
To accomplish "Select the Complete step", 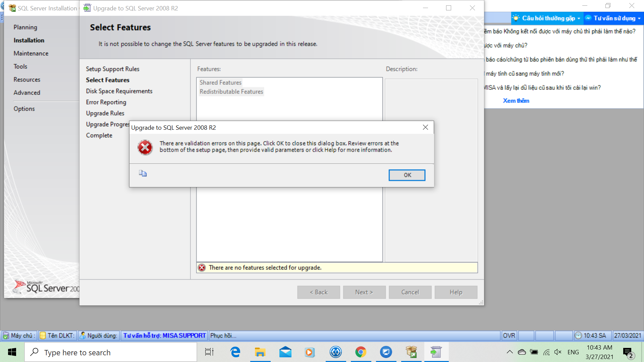I will coord(99,135).
